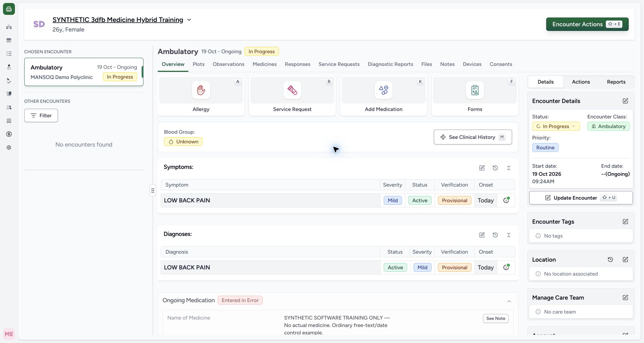Open the Allergy quick action
The width and height of the screenshot is (644, 343).
[x=201, y=96]
